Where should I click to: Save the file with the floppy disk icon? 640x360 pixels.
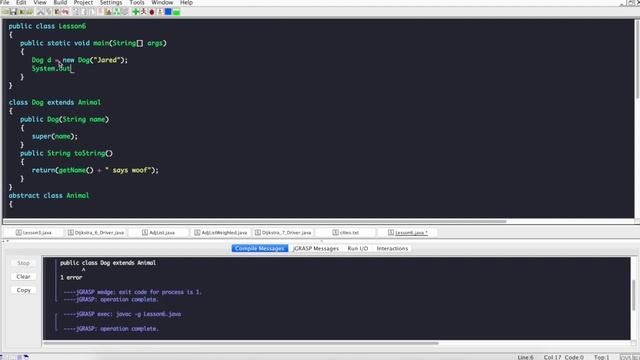point(13,12)
